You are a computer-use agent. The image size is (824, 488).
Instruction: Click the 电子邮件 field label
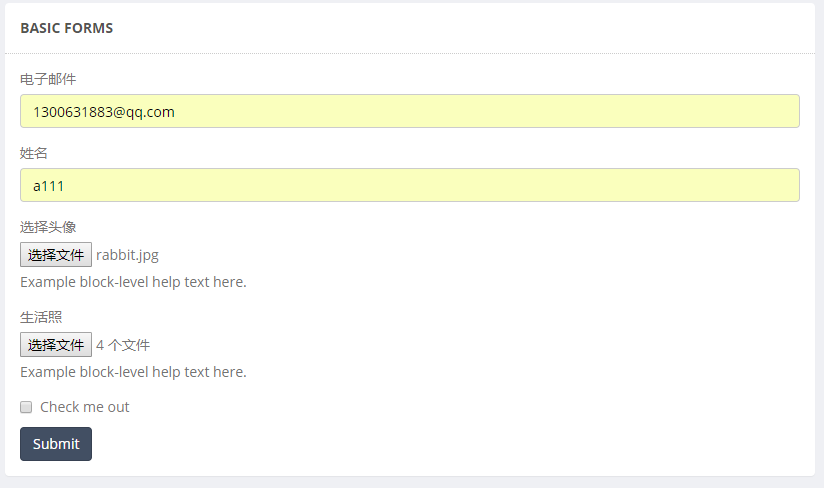(48, 79)
